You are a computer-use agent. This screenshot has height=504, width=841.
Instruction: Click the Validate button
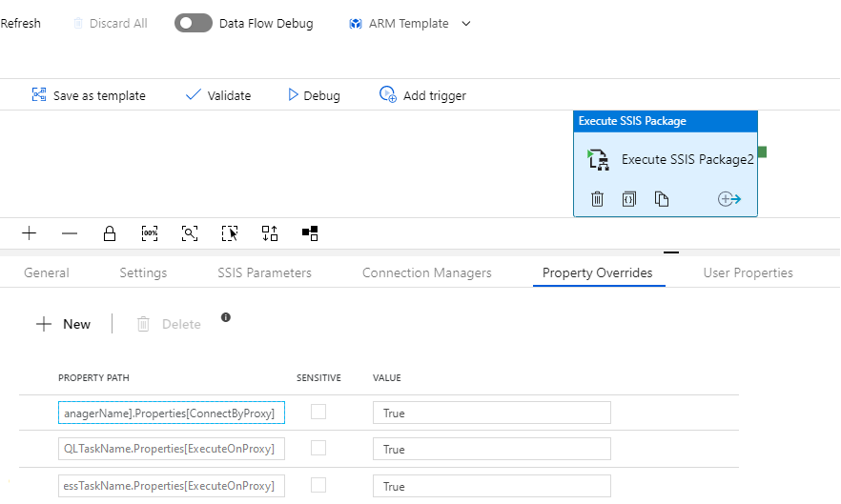[x=218, y=95]
